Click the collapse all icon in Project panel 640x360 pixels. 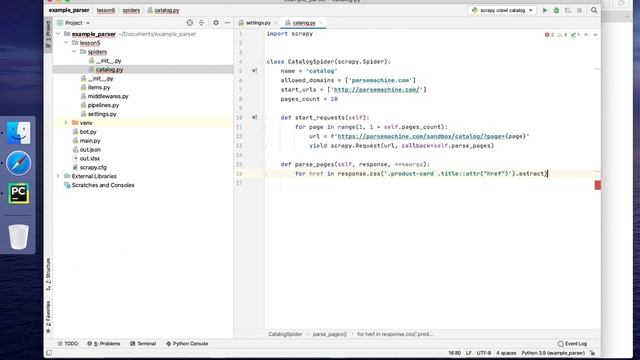click(201, 23)
